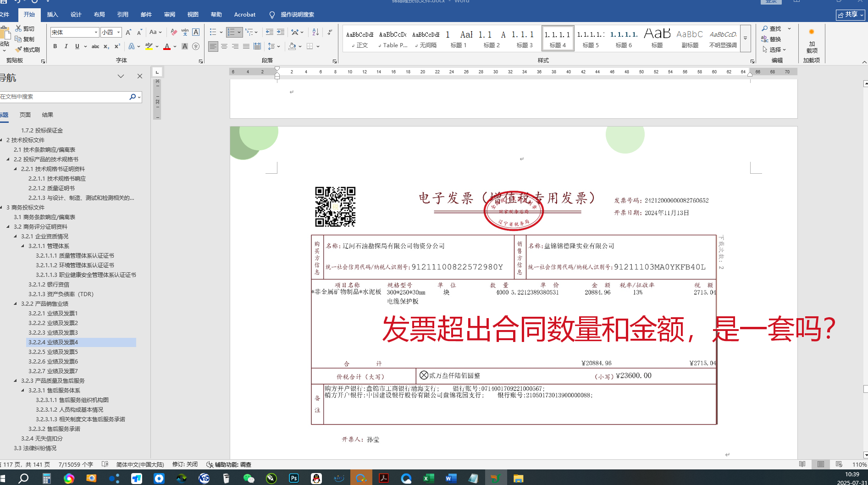Apply subscript x₂ formatting
This screenshot has height=485, width=868.
coord(106,46)
